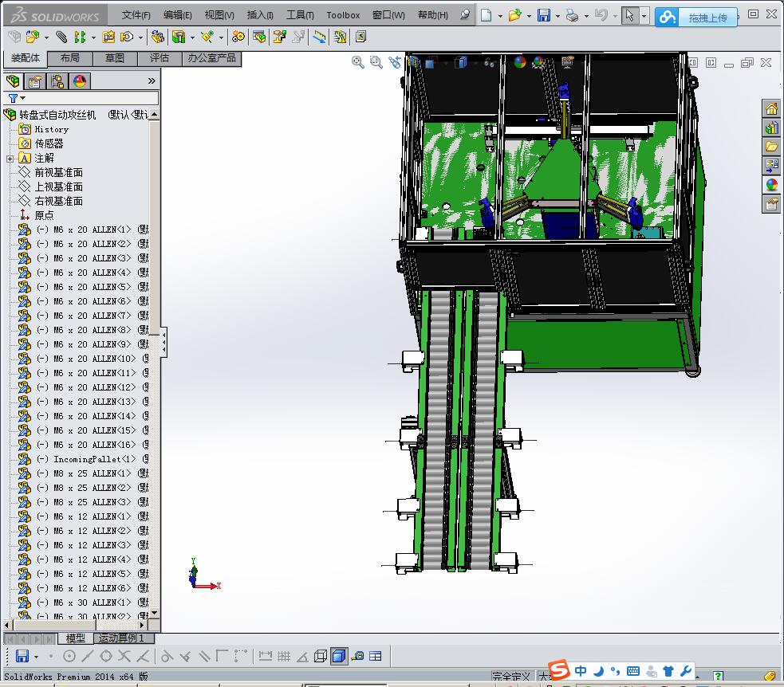Click the Sogou 中 language indicator

pos(581,671)
